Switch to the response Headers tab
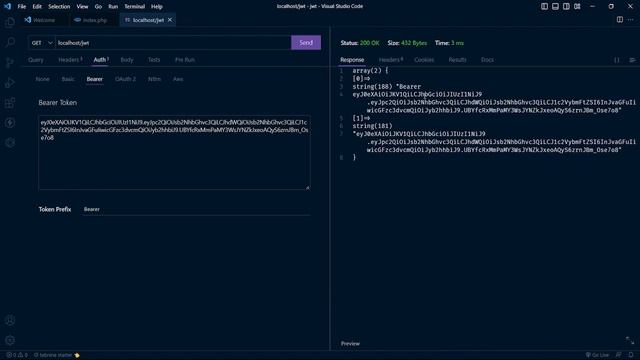This screenshot has width=640, height=360. click(x=390, y=60)
